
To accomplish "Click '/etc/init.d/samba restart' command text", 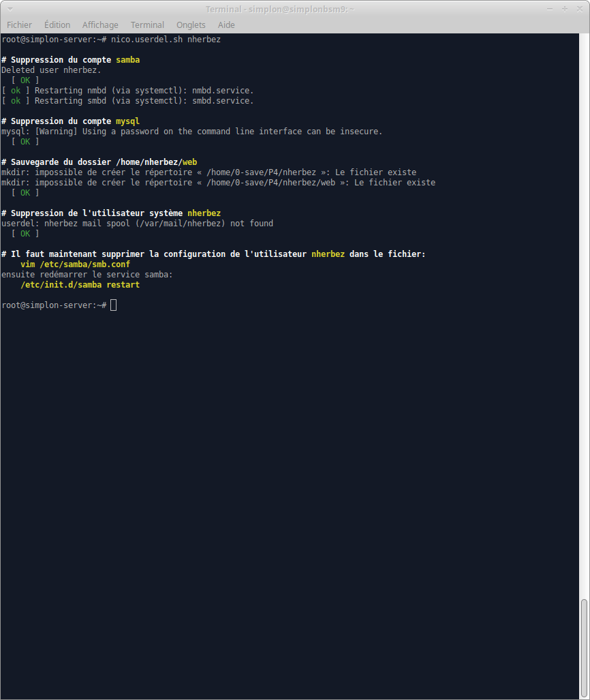I will click(x=80, y=285).
